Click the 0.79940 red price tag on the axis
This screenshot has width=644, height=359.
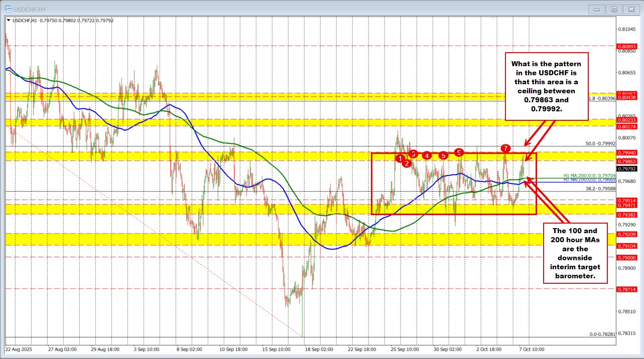click(x=626, y=153)
